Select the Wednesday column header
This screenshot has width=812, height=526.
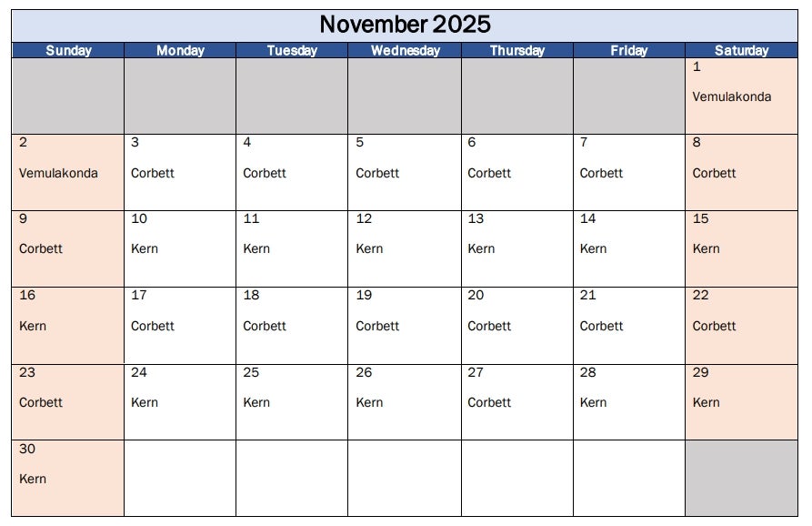tap(405, 51)
